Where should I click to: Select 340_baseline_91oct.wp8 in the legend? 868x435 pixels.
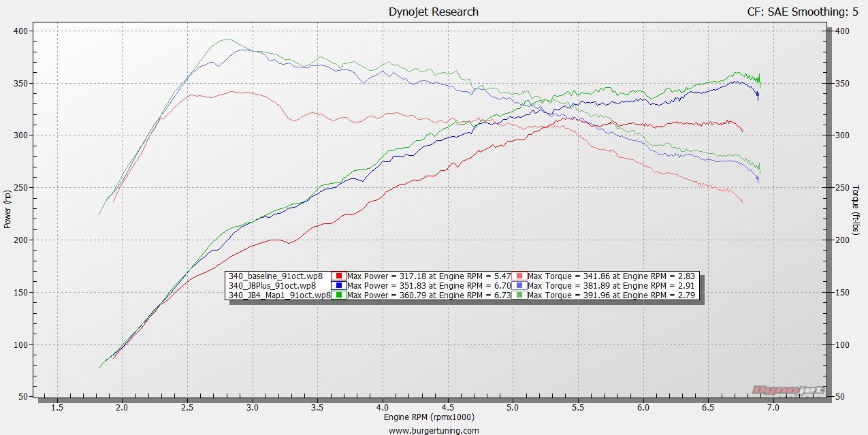click(276, 276)
